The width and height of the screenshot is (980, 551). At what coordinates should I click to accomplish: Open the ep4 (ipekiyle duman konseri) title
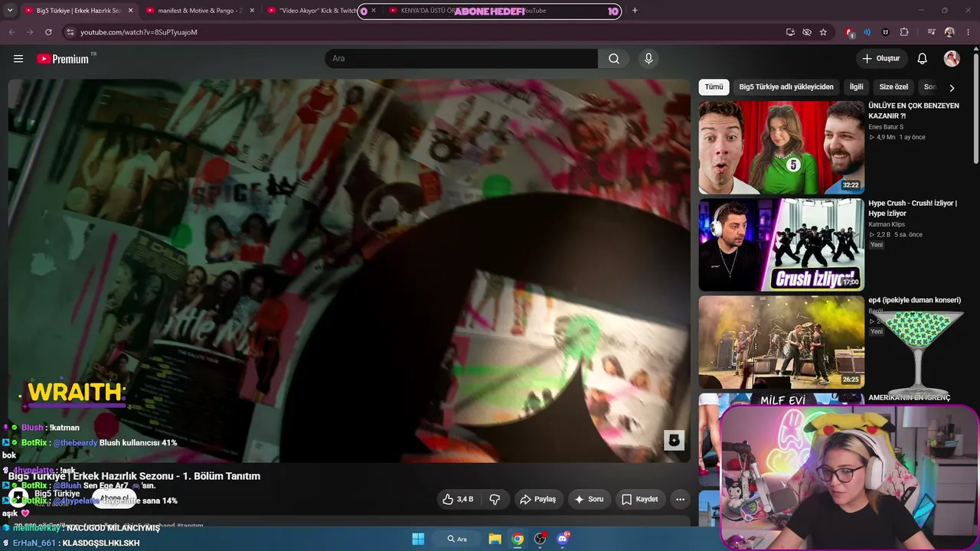tap(914, 300)
